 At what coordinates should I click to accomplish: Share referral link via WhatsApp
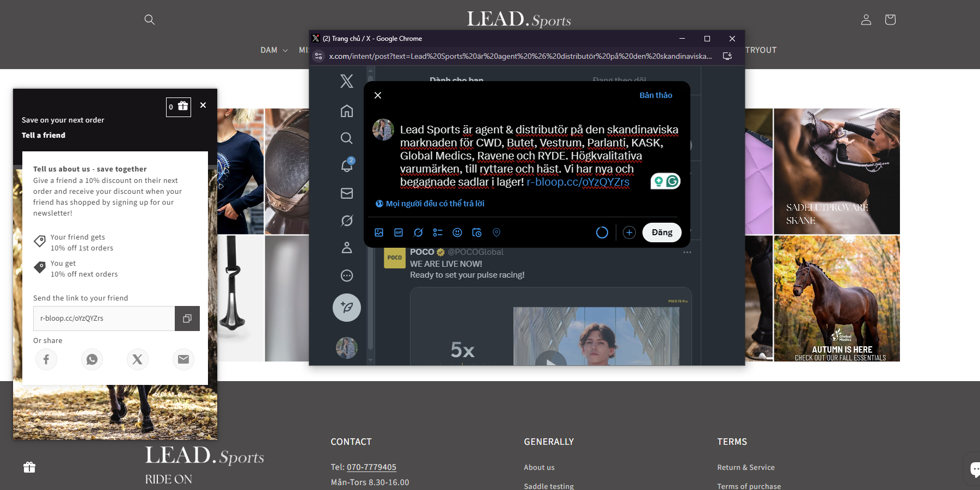pyautogui.click(x=92, y=359)
